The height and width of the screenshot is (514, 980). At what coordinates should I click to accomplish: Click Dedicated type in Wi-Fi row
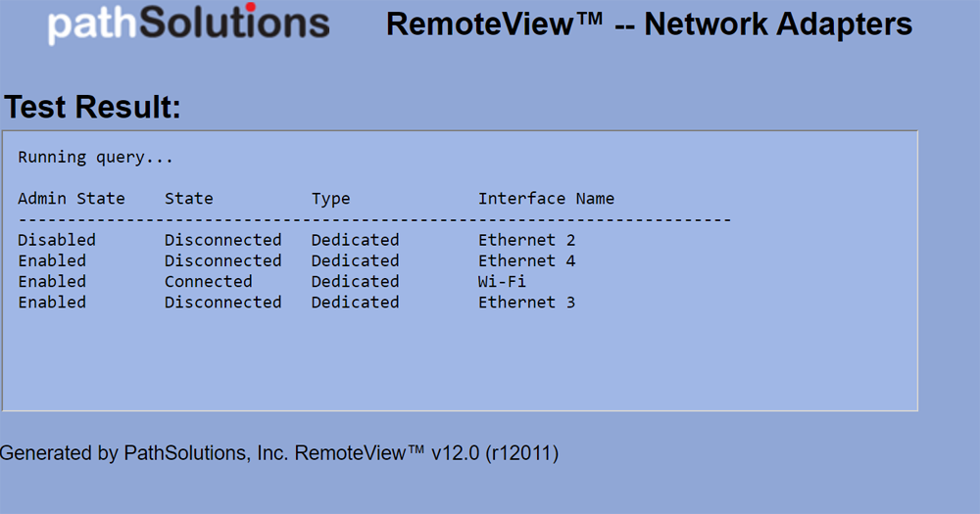click(x=355, y=281)
